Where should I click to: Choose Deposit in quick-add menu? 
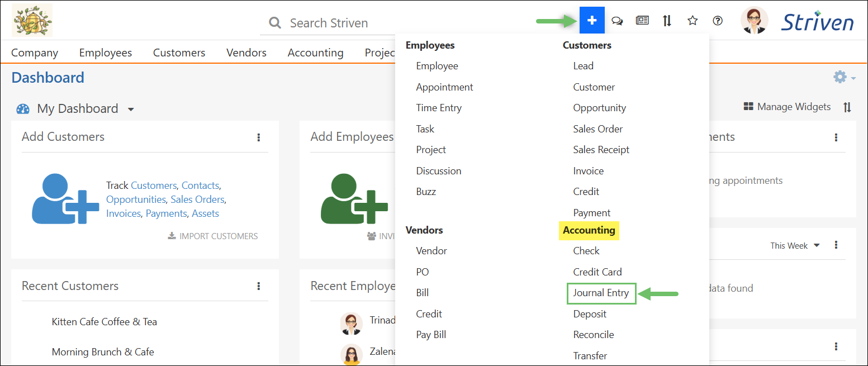pyautogui.click(x=590, y=314)
